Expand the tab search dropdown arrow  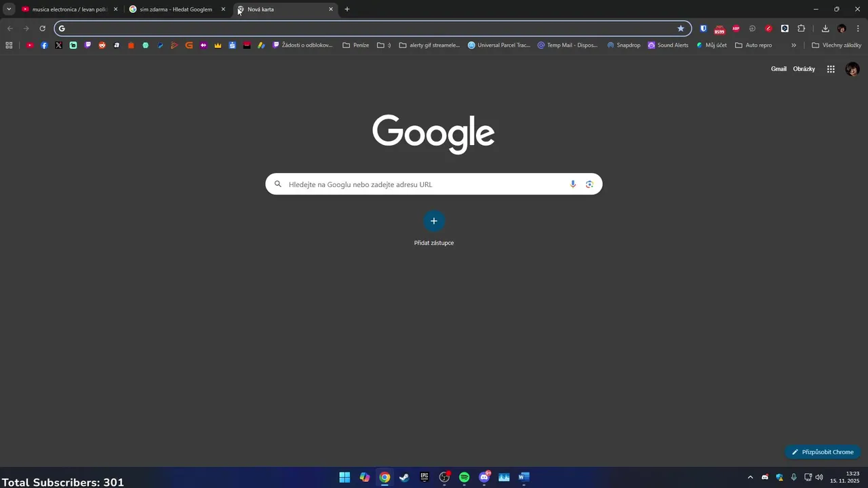[9, 9]
